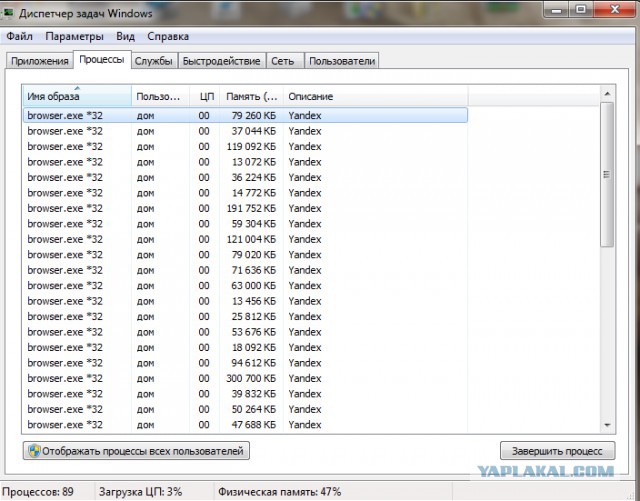Viewport: 640px width, 501px height.
Task: Select the process using 50 264 КБ
Action: pyautogui.click(x=245, y=410)
